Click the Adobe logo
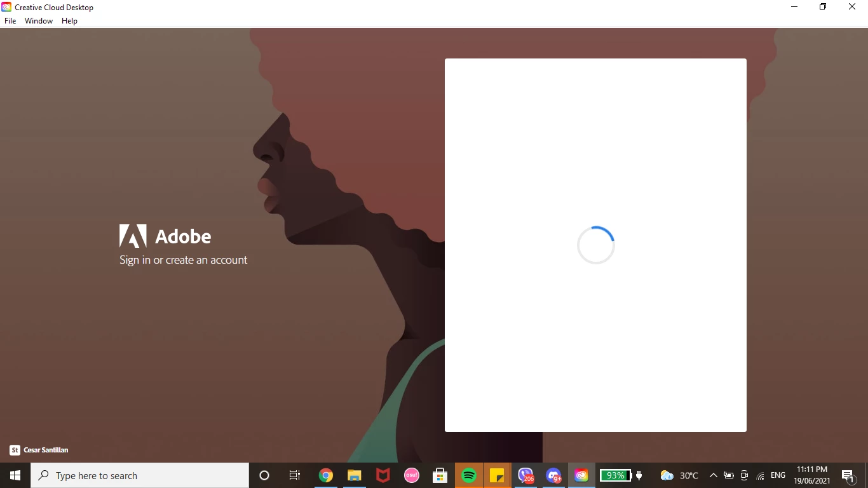This screenshot has width=868, height=488. [165, 236]
